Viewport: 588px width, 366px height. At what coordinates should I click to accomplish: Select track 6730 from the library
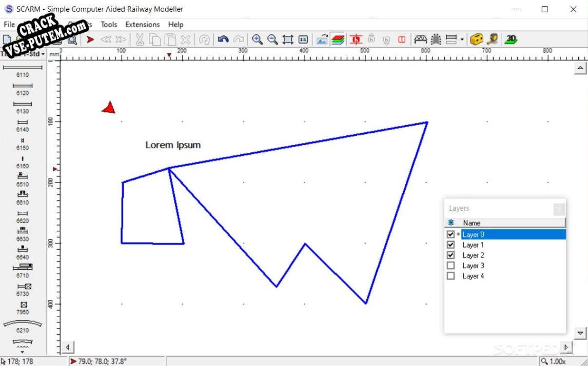(x=24, y=290)
